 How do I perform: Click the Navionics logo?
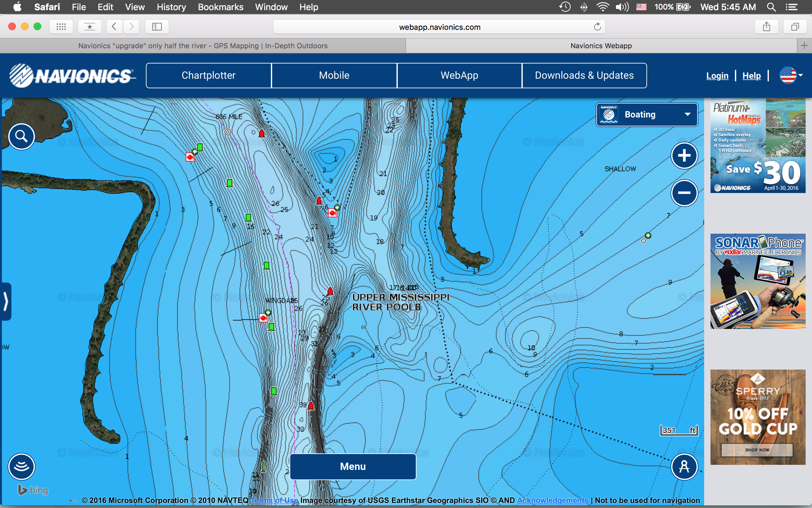(72, 76)
